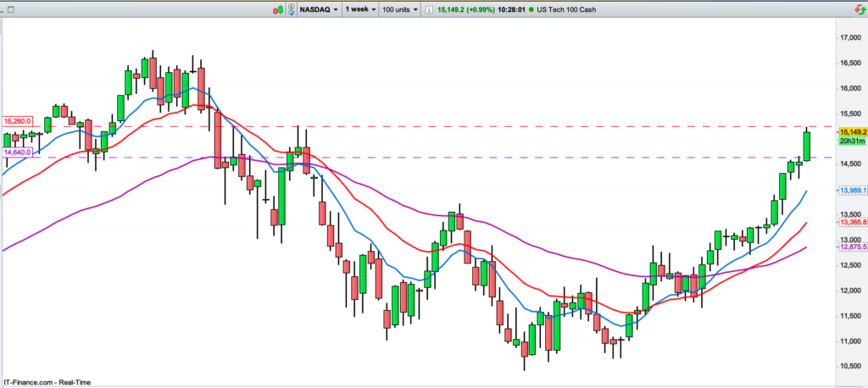Click the latest green candle at far right
The image size is (868, 388).
point(807,146)
